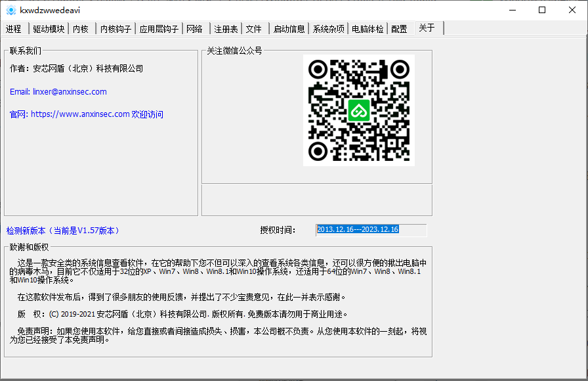
Task: Click the WeChat public account QR code
Action: point(358,110)
